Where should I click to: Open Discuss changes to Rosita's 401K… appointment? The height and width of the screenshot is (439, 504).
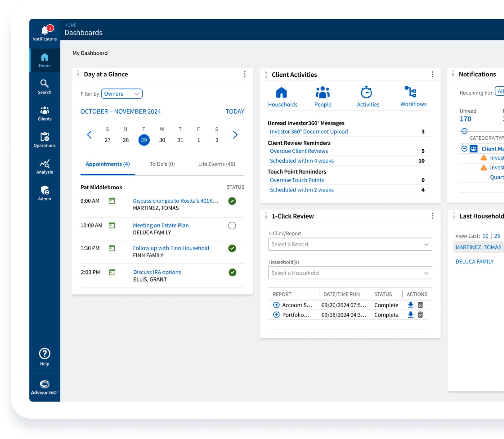(x=176, y=201)
